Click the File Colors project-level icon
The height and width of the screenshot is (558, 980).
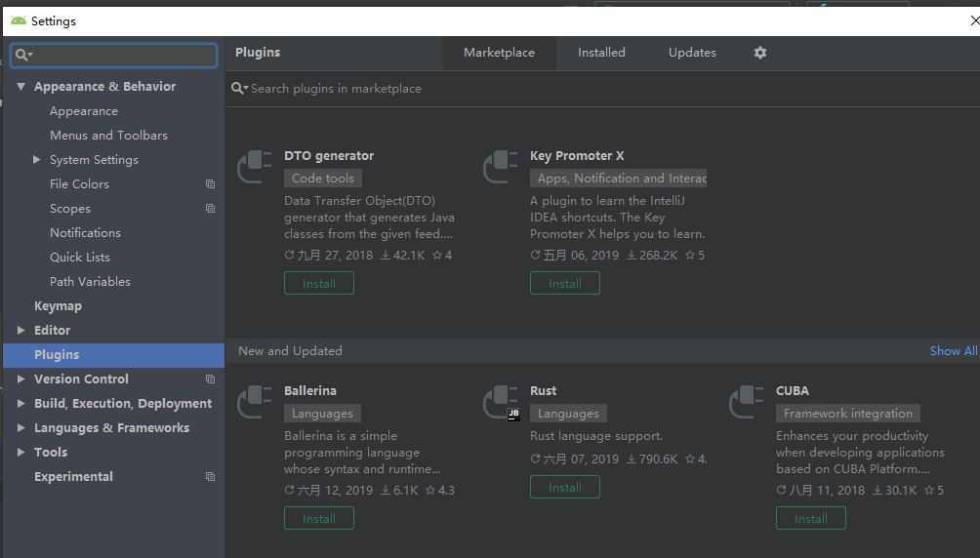pos(210,184)
